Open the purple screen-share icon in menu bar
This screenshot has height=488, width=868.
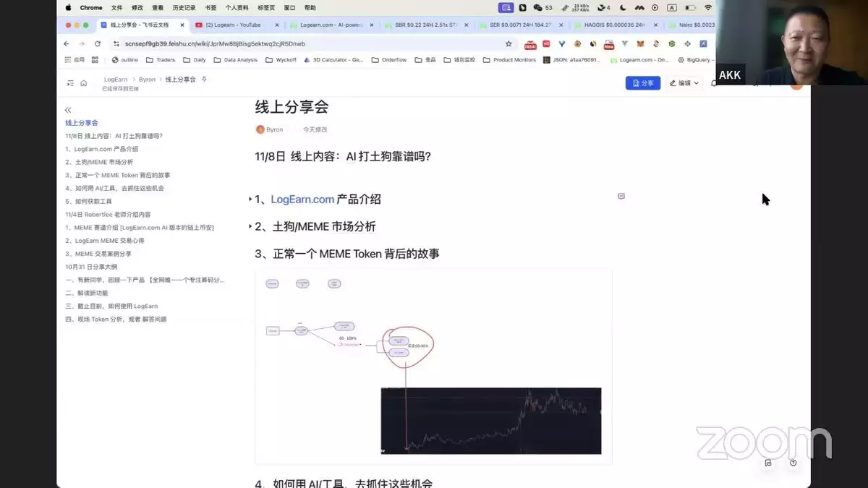[x=506, y=7]
